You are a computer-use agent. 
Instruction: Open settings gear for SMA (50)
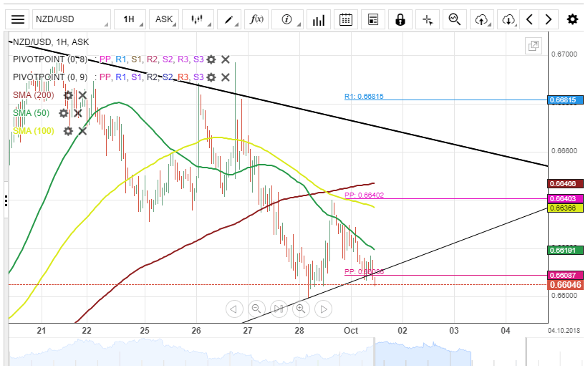pos(63,113)
